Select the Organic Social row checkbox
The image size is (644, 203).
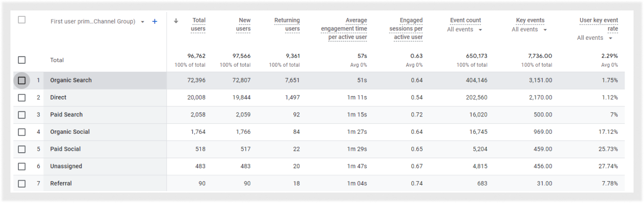pos(22,132)
